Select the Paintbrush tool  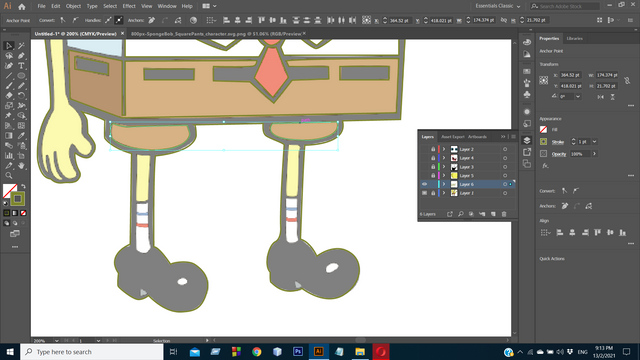(9, 86)
